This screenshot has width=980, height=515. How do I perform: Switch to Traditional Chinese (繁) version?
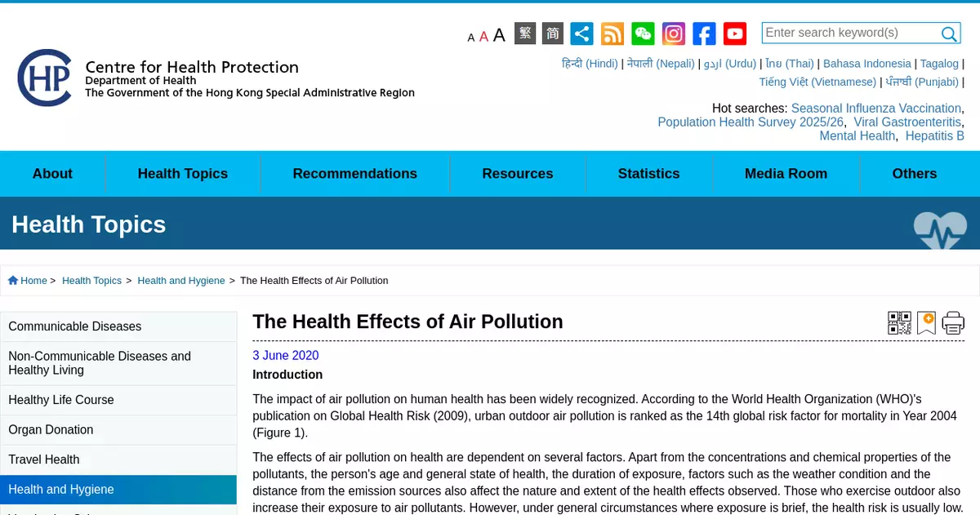point(525,33)
